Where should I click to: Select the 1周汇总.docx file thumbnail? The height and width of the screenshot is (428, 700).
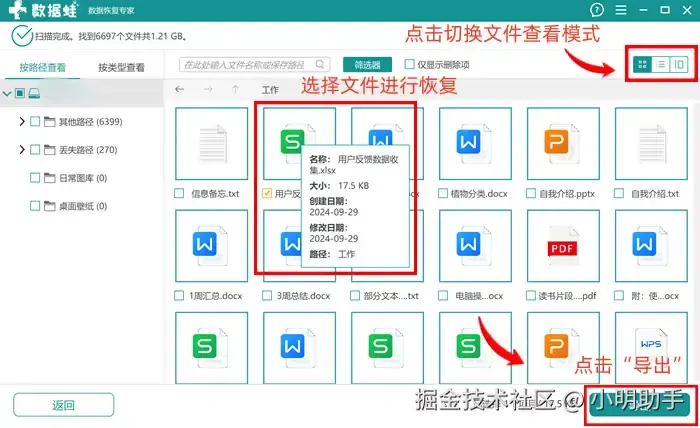click(212, 246)
